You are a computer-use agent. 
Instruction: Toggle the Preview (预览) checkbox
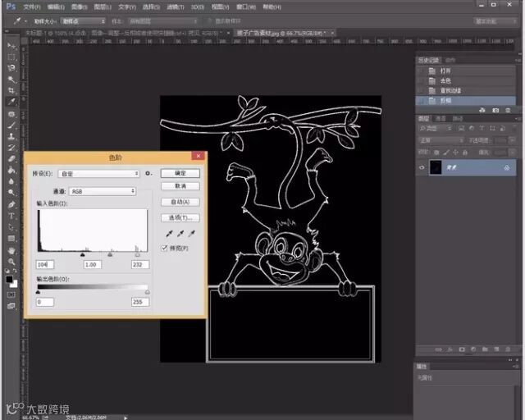[x=165, y=248]
